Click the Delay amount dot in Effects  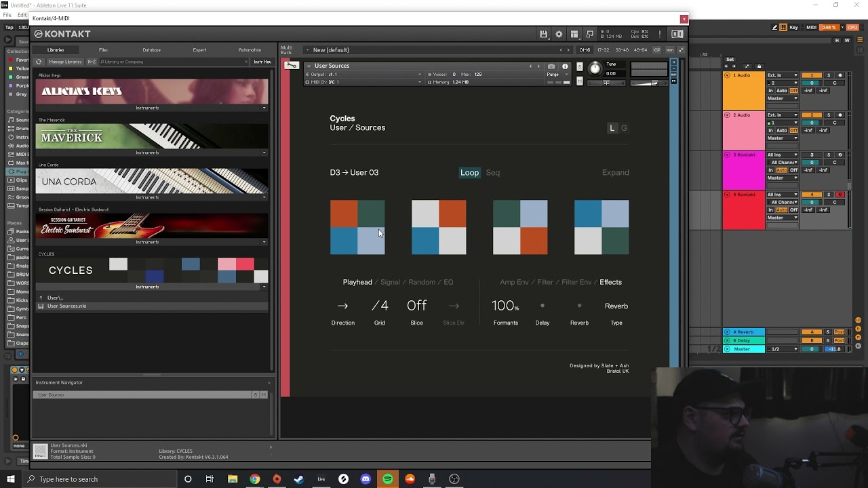[542, 306]
